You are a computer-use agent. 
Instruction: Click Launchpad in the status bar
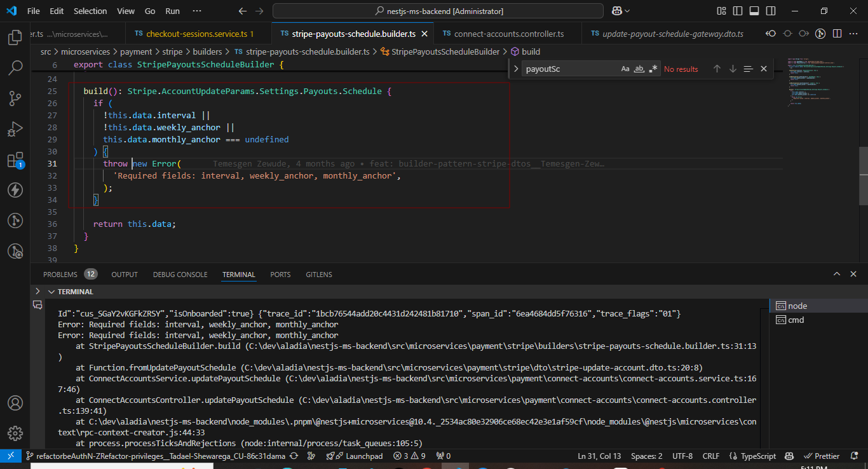click(359, 456)
